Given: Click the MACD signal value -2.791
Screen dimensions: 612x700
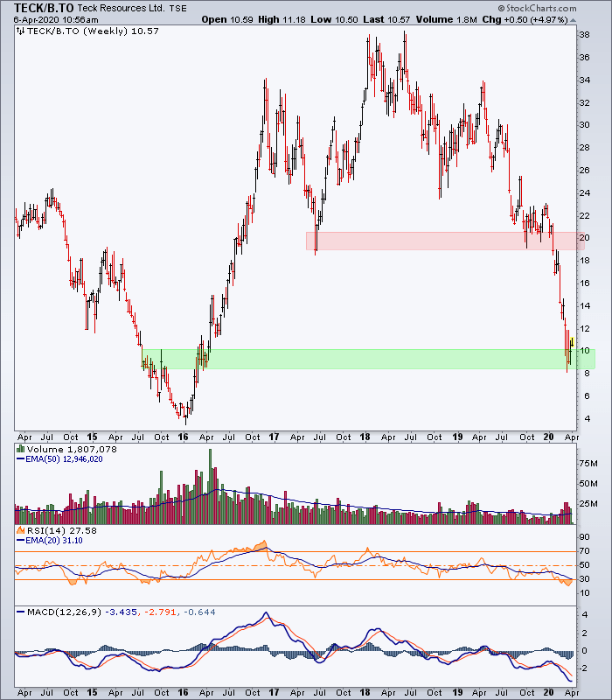Looking at the screenshot, I should pyautogui.click(x=160, y=612).
